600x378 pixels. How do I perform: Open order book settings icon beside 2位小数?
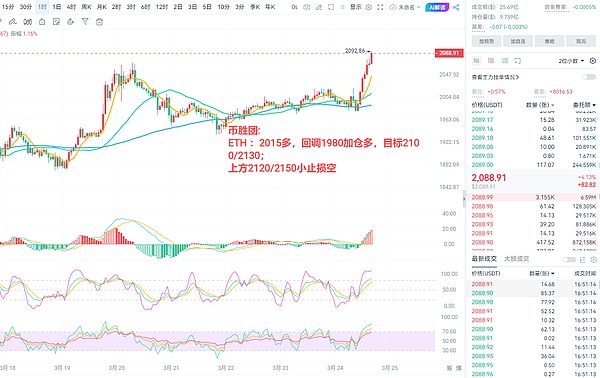coord(593,61)
